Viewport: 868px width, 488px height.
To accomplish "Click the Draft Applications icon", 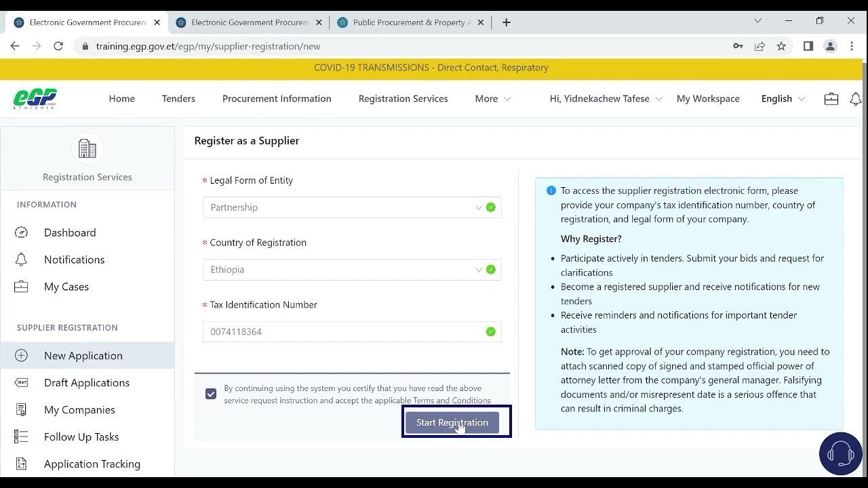I will (x=22, y=383).
